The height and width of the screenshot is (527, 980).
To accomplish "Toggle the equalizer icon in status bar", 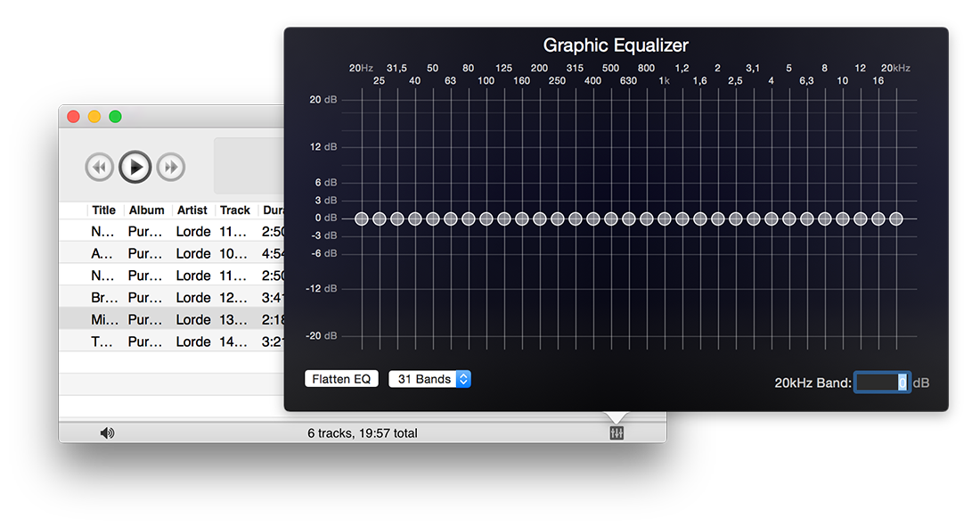I will point(617,433).
